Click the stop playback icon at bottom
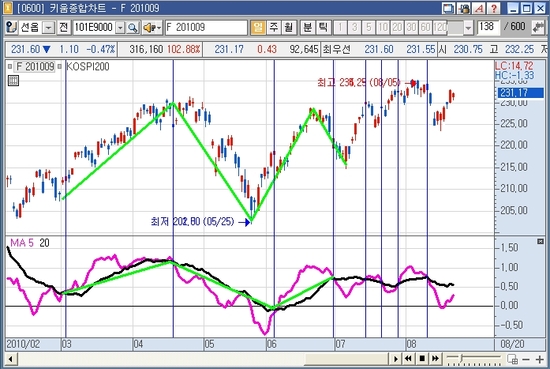The height and width of the screenshot is (369, 550). tap(422, 358)
